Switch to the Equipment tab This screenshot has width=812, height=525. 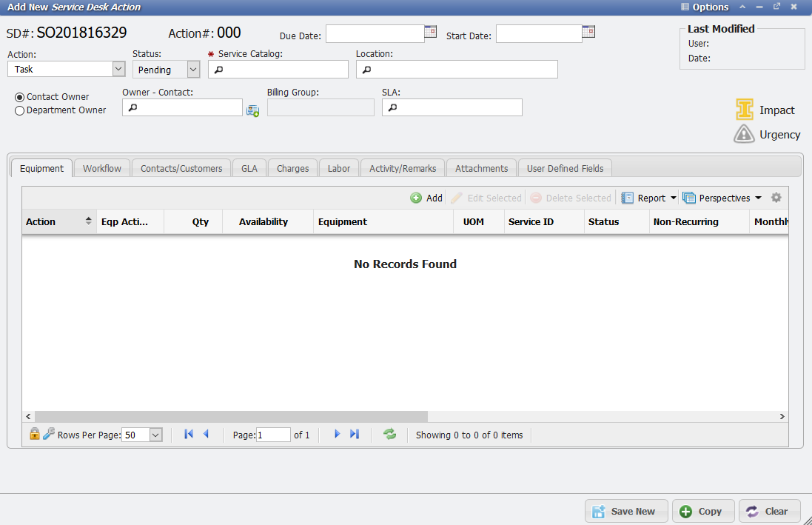click(41, 168)
